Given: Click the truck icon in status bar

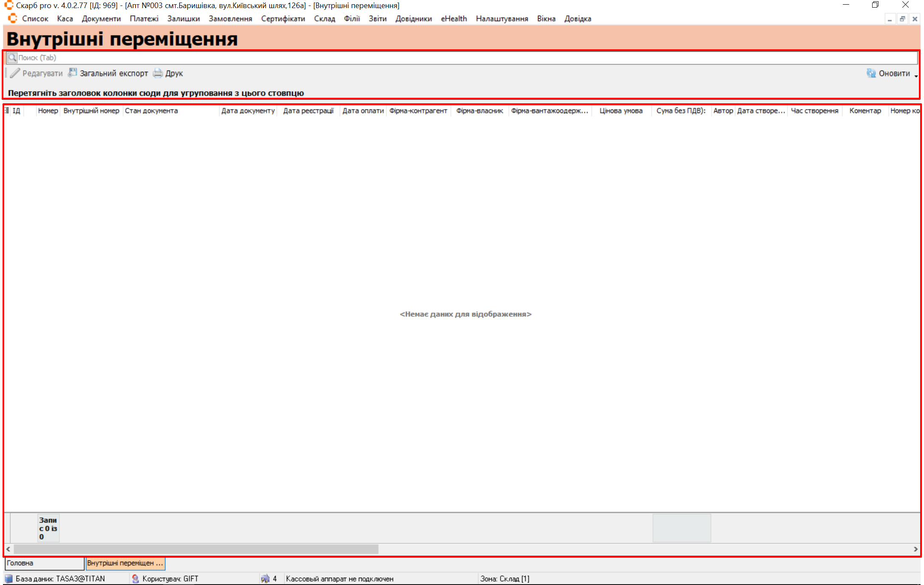Looking at the screenshot, I should pyautogui.click(x=265, y=579).
